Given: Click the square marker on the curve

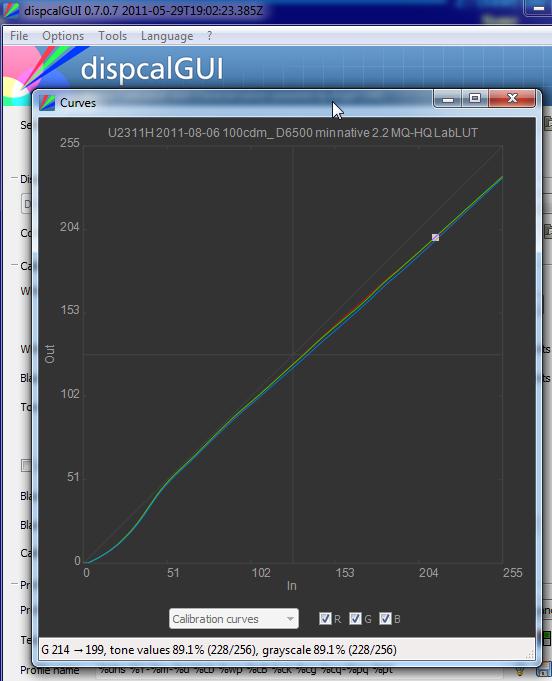Looking at the screenshot, I should coord(435,238).
